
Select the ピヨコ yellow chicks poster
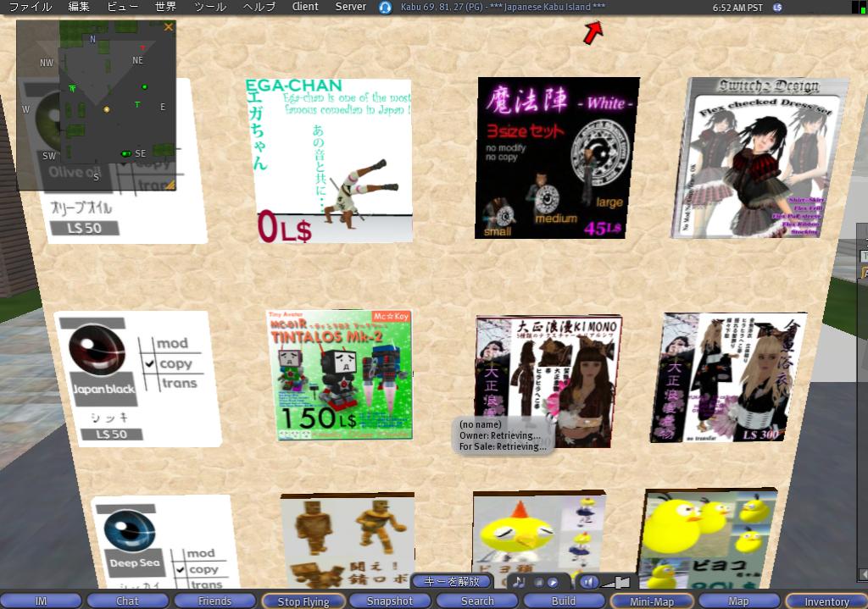coord(709,538)
